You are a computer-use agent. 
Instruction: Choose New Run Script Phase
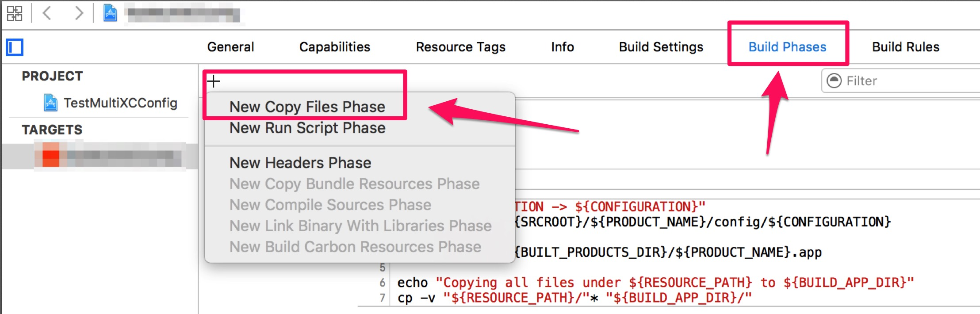point(307,128)
